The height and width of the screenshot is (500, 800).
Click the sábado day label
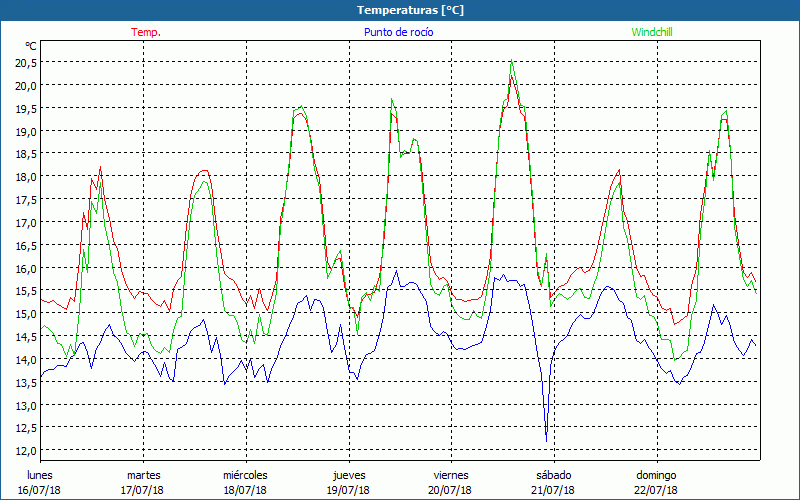(554, 475)
